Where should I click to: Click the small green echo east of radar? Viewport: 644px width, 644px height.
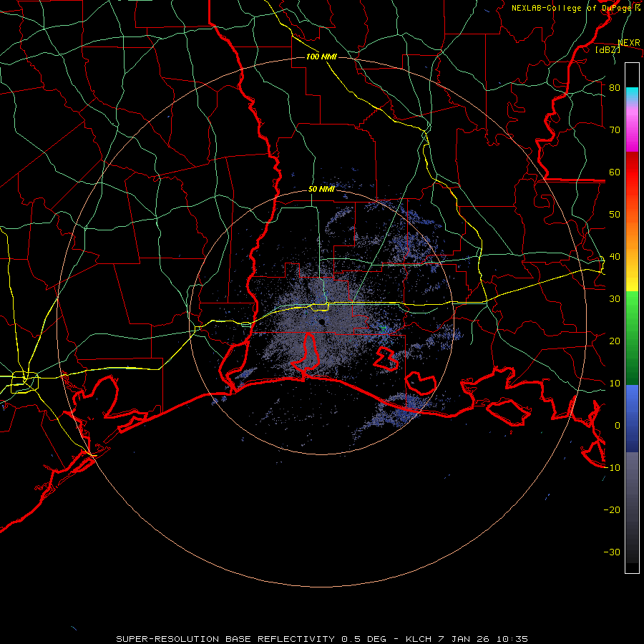(x=384, y=328)
